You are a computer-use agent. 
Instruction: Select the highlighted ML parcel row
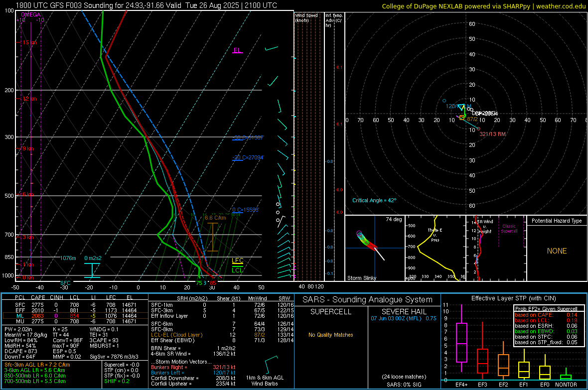(x=75, y=316)
